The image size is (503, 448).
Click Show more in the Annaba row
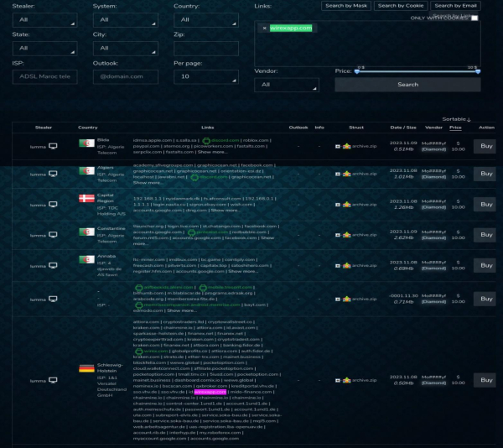(242, 272)
